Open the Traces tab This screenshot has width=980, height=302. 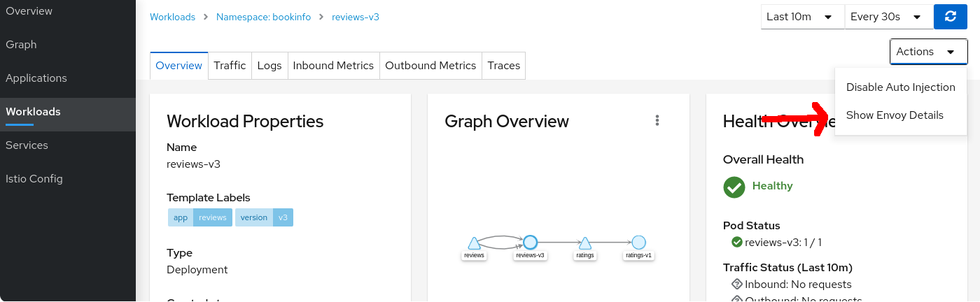pos(503,66)
